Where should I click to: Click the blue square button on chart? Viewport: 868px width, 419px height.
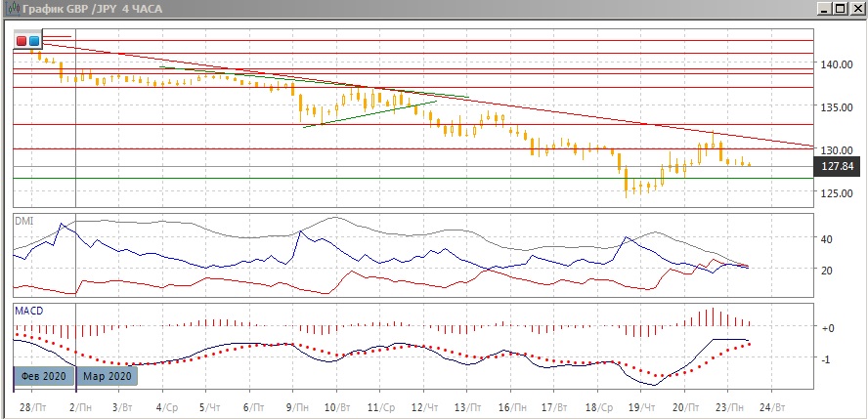click(34, 41)
